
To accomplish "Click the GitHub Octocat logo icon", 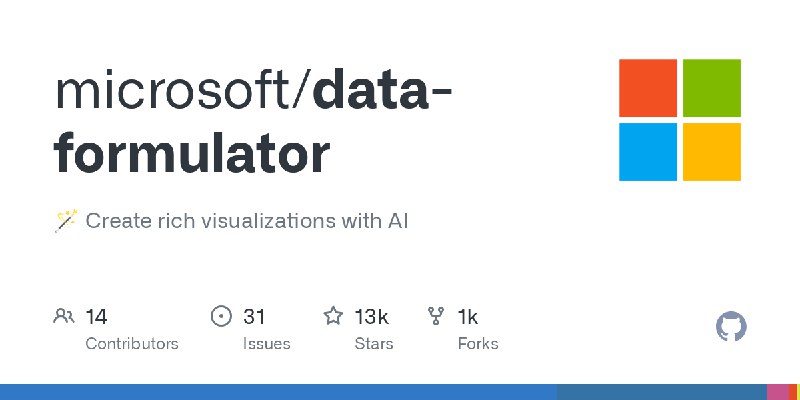I will point(731,327).
